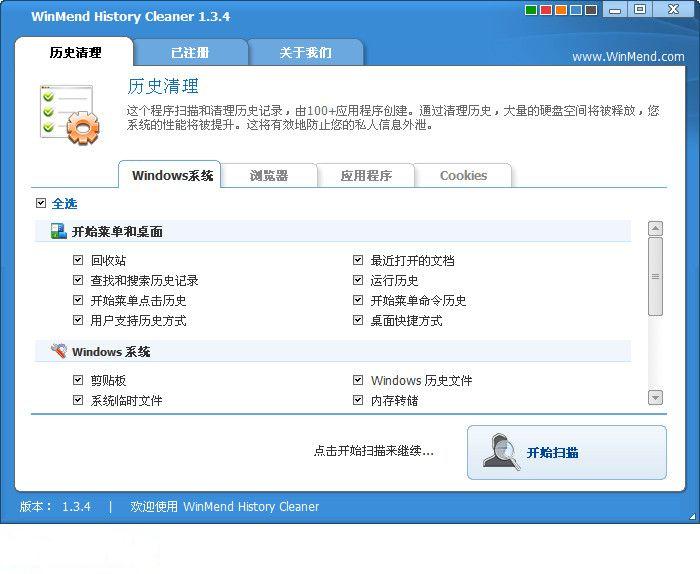Uncheck the 剪贴板 checkbox
This screenshot has height=574, width=700.
click(x=78, y=380)
